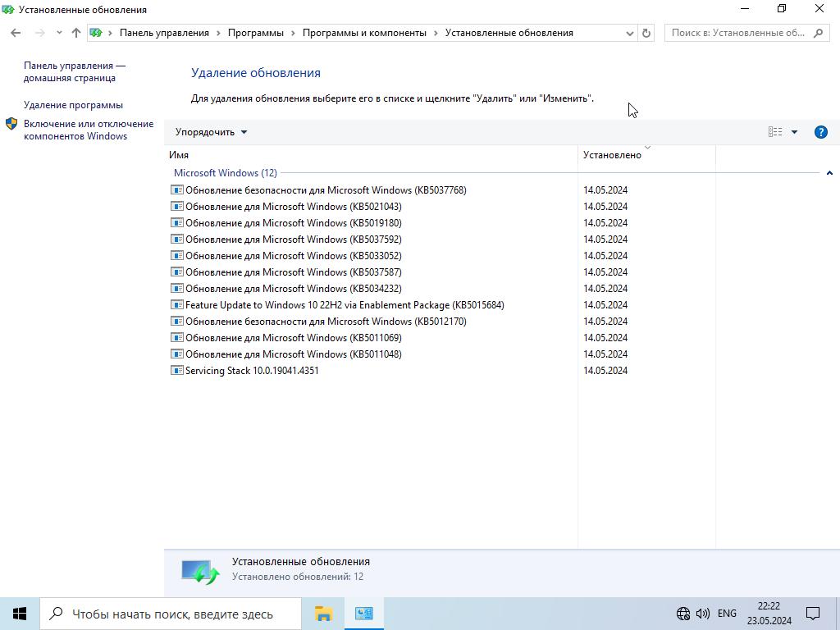Screen dimensions: 840x630
Task: Open Включение или отключение компонентов Windows
Action: coord(88,130)
